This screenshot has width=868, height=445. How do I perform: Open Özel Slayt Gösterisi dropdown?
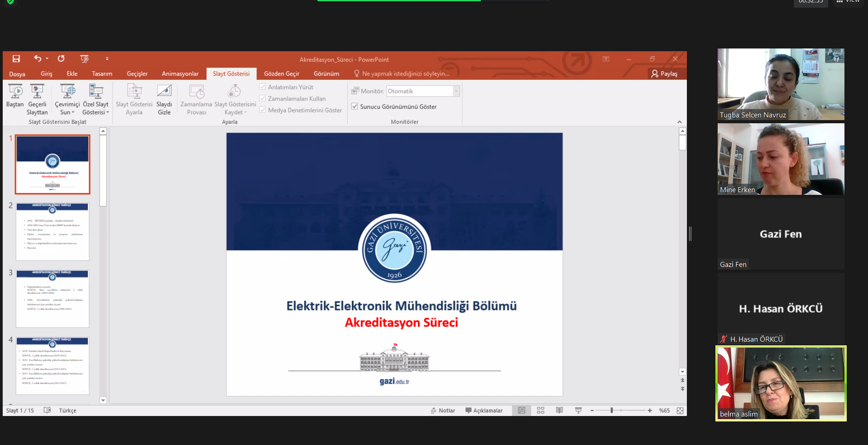[x=96, y=100]
